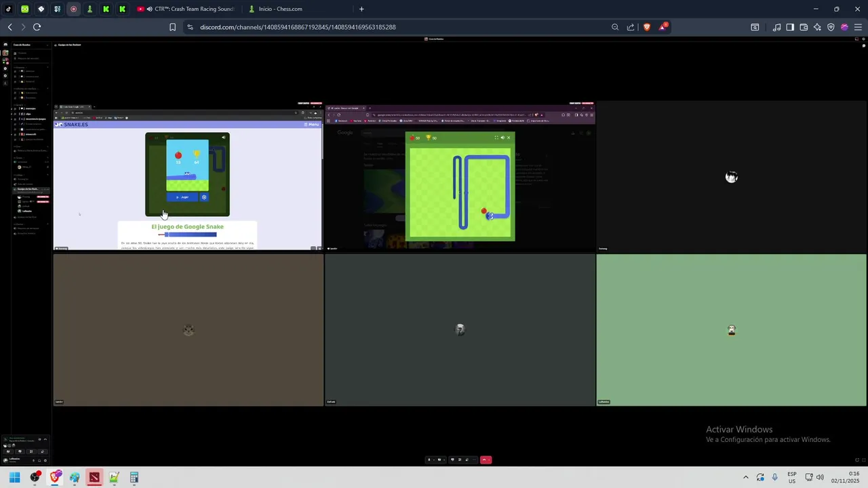This screenshot has height=488, width=868.
Task: Open Brave browser in the taskbar
Action: (x=55, y=478)
